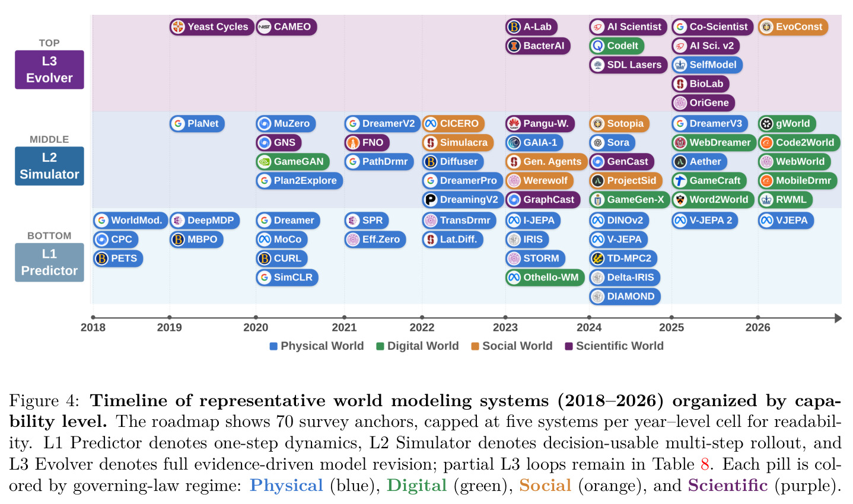Image resolution: width=853 pixels, height=504 pixels.
Task: Click Google logo on Co-Scientist pill
Action: [680, 27]
